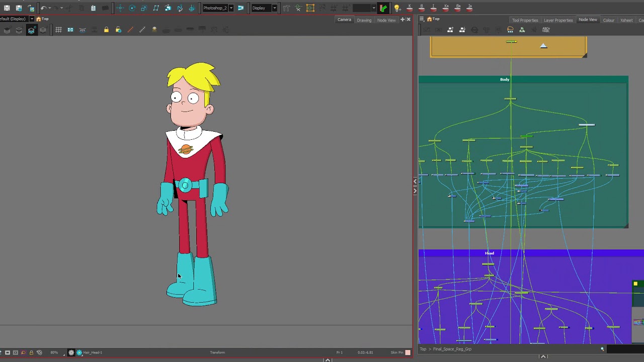Click Top in node view path bar
The height and width of the screenshot is (362, 644).
click(x=423, y=349)
